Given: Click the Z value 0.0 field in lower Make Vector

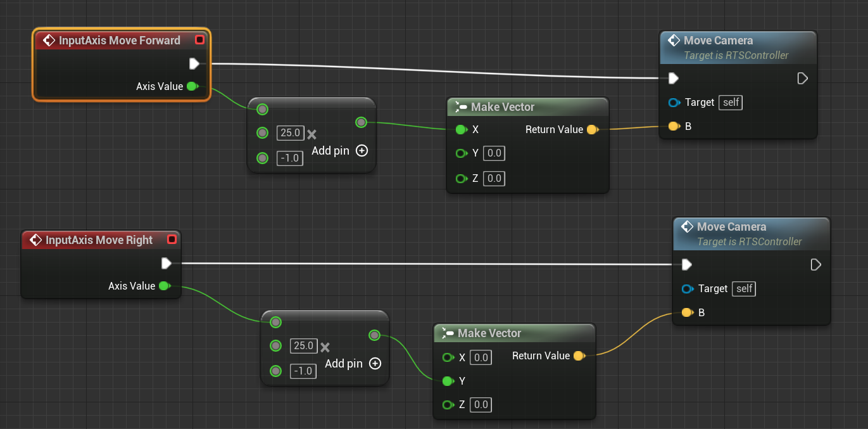Looking at the screenshot, I should [481, 405].
